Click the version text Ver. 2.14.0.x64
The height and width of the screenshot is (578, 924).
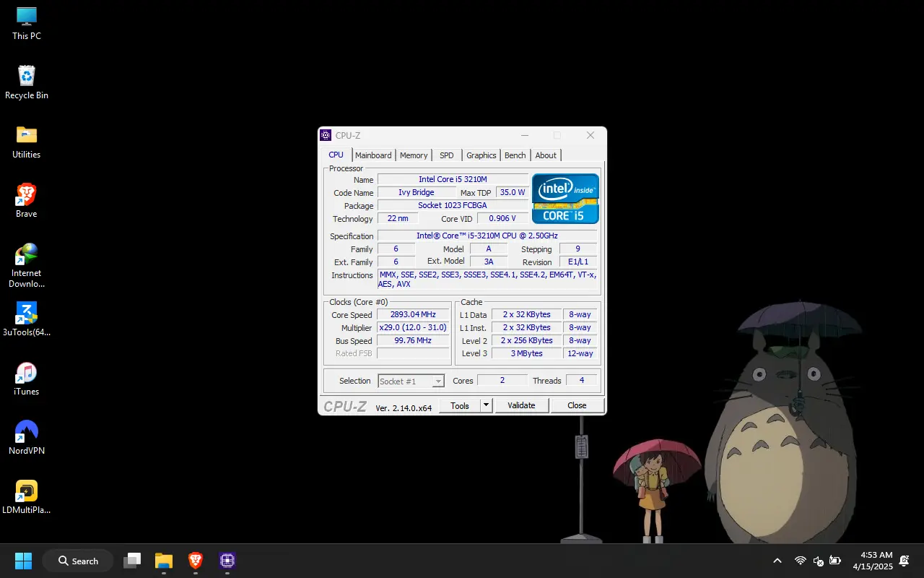pos(404,408)
